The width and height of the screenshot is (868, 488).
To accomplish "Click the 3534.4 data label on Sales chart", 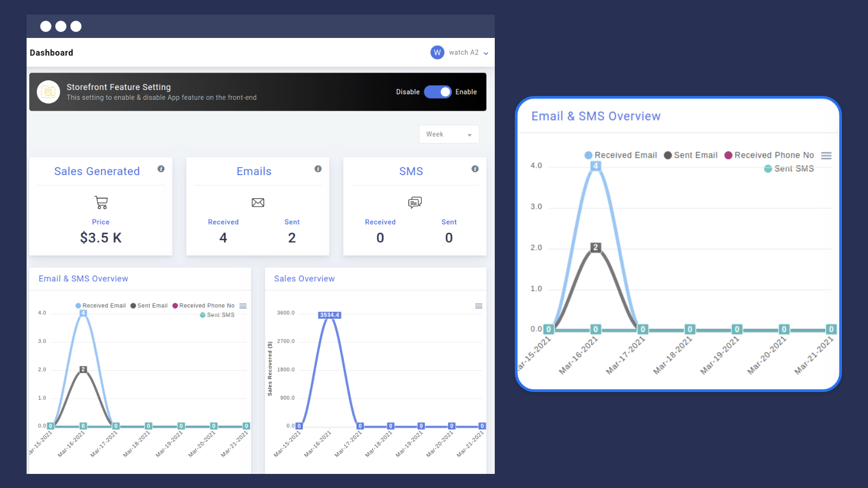I will tap(329, 315).
